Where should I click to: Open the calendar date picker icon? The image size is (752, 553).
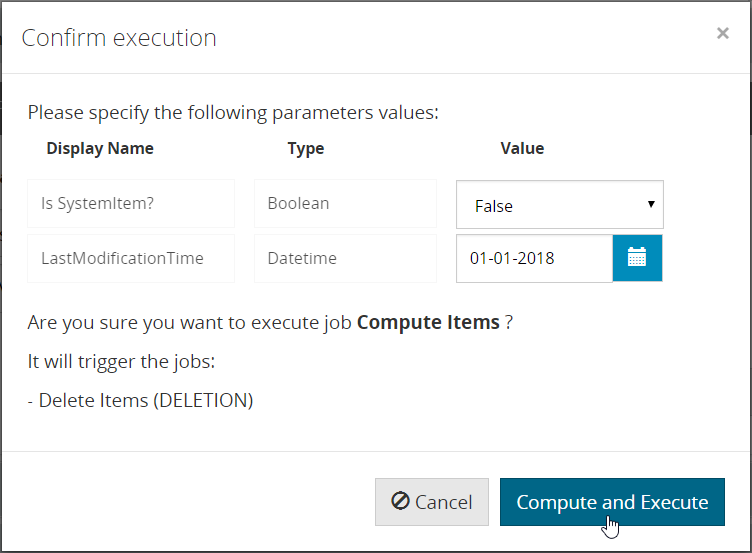point(637,258)
